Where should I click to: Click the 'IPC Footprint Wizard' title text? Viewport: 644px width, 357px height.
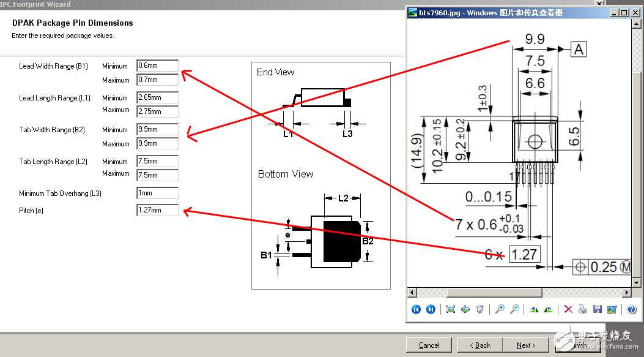[x=35, y=4]
